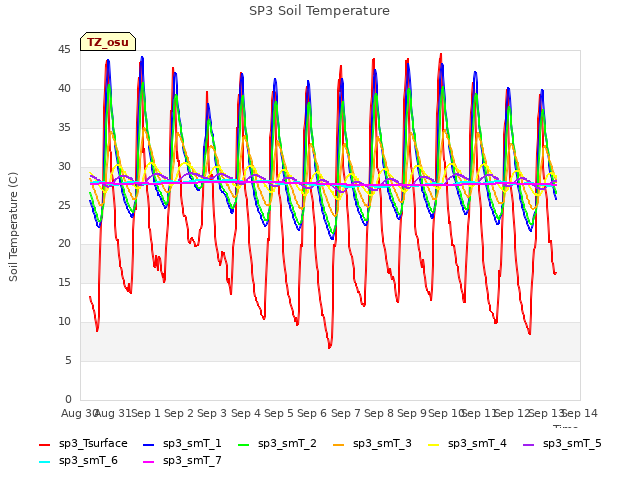Click the SP3 Soil Temperature chart title
The width and height of the screenshot is (640, 480).
[319, 11]
